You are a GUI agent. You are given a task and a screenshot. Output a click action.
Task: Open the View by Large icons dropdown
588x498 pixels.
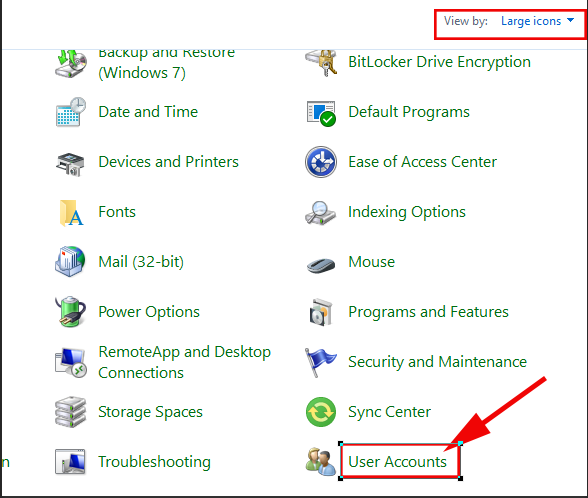click(x=537, y=21)
